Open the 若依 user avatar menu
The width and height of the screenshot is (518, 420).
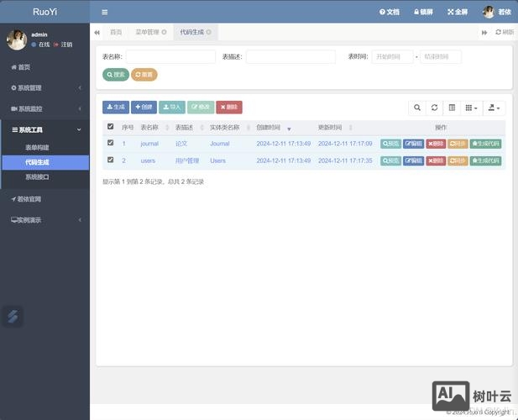click(497, 13)
